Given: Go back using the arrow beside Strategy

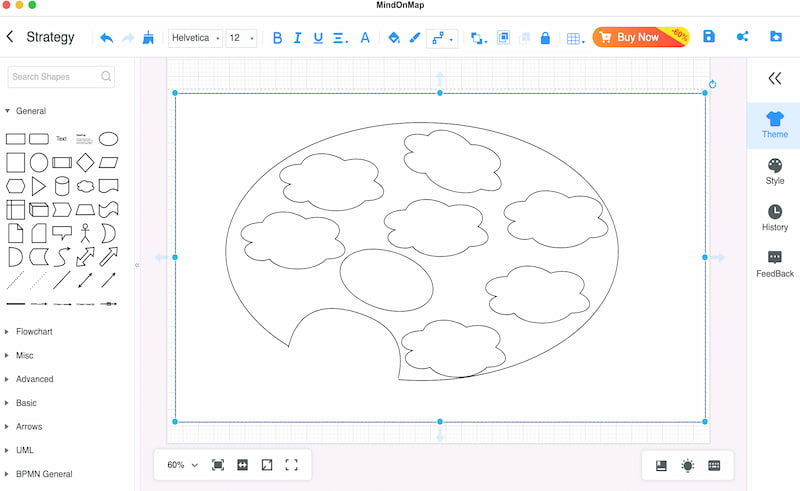Looking at the screenshot, I should (x=10, y=37).
